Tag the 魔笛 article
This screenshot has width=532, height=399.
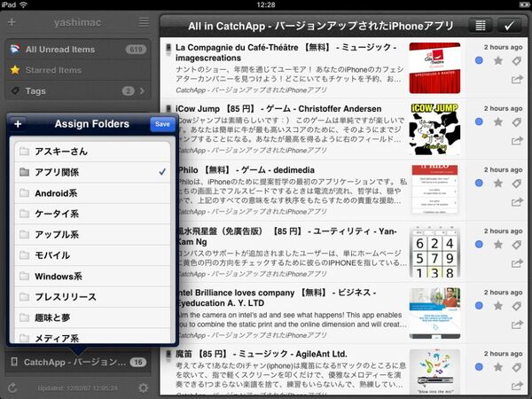pos(516,367)
